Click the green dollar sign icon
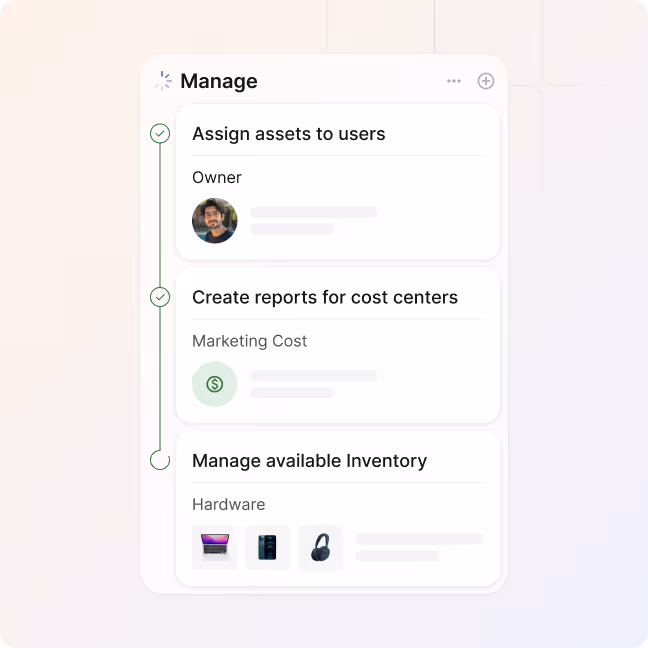 point(215,384)
